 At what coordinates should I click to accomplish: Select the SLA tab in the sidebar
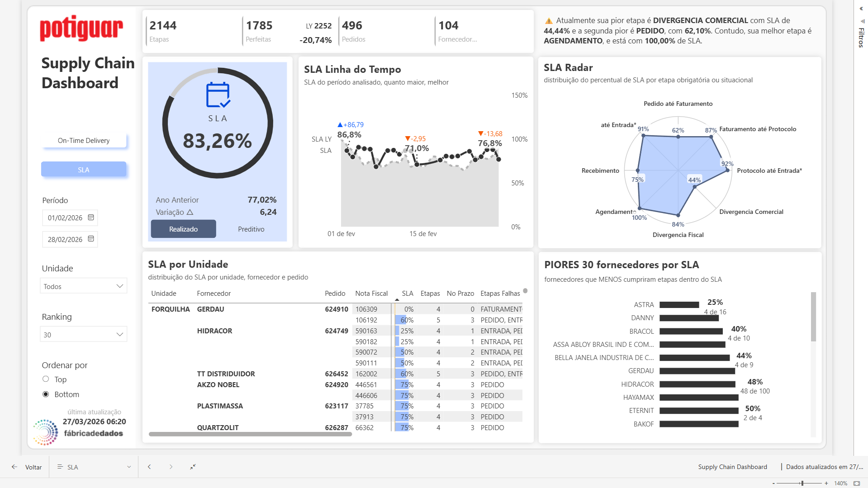[84, 170]
